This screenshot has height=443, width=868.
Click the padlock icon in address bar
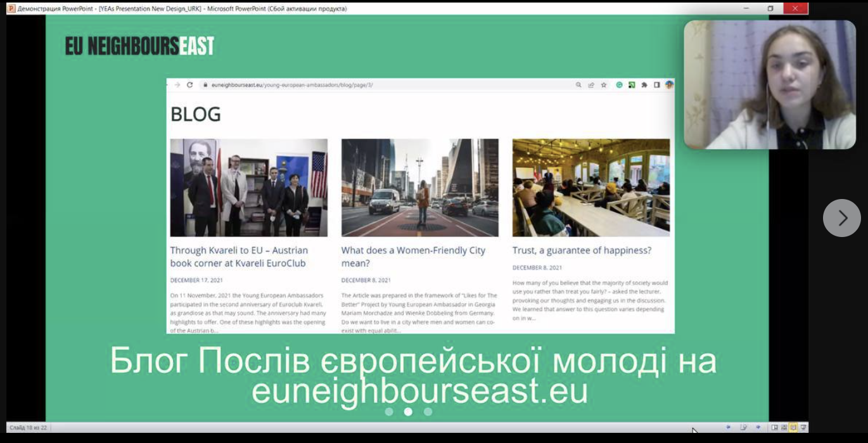click(x=205, y=85)
